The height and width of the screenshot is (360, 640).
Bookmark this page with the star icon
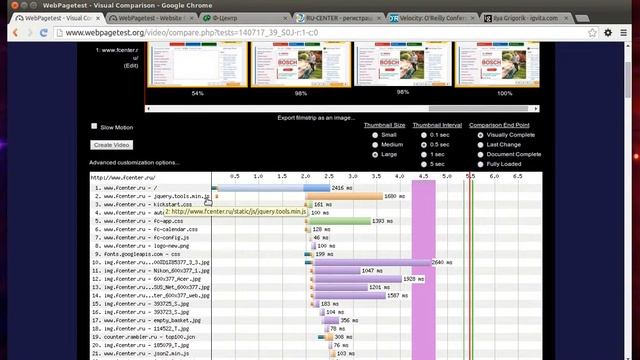(592, 33)
